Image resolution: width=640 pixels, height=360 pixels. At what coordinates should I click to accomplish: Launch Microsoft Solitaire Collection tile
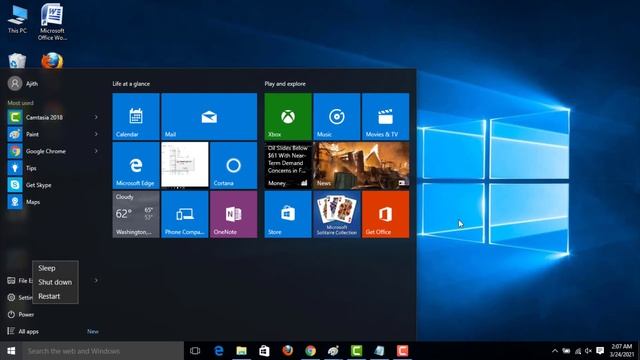tap(337, 214)
